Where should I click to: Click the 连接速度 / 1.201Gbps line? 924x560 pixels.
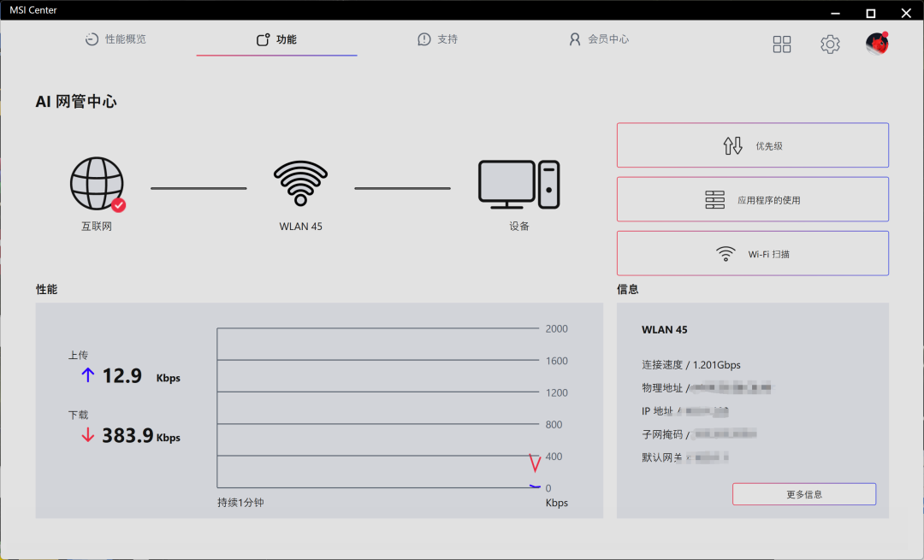tap(690, 364)
